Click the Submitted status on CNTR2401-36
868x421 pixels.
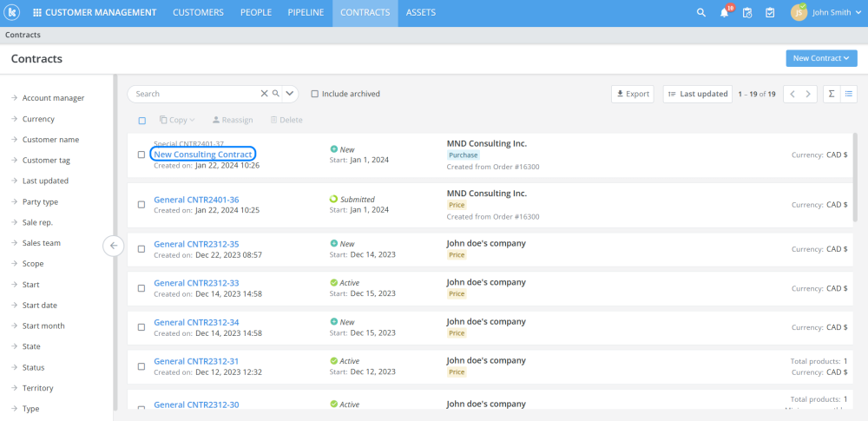coord(352,200)
